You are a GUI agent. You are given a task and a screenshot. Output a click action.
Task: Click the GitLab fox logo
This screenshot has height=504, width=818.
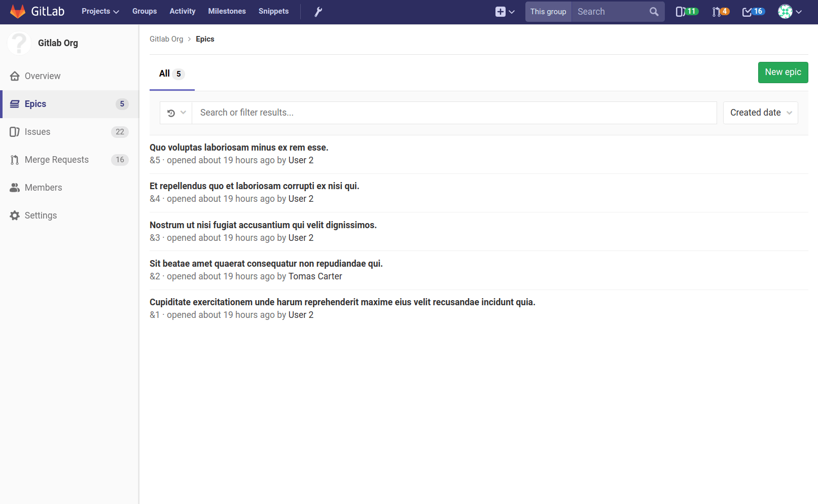18,12
